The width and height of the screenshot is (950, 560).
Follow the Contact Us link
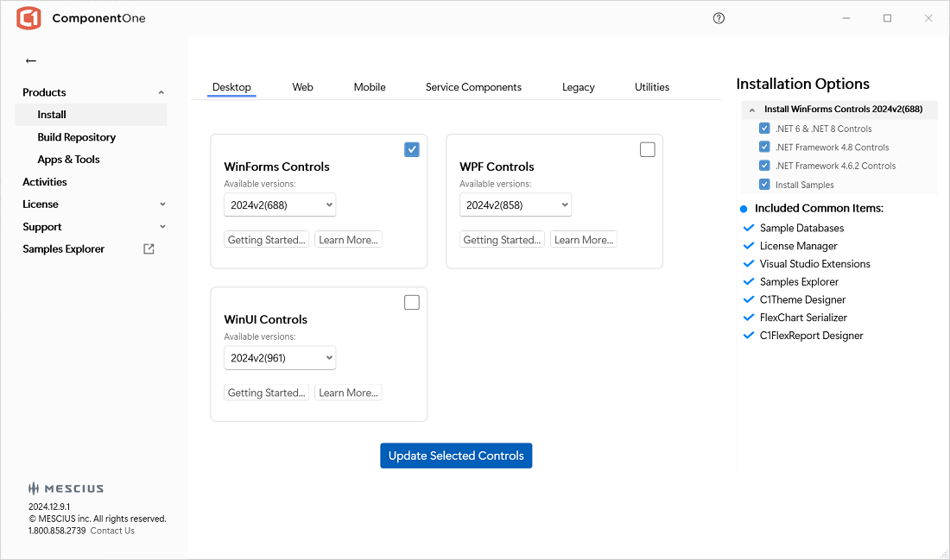[112, 531]
